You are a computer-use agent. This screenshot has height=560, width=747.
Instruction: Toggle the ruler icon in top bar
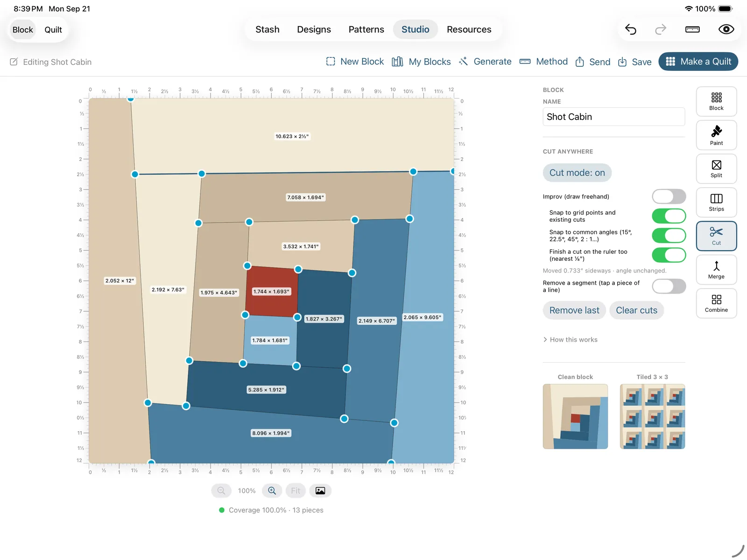[x=692, y=29]
